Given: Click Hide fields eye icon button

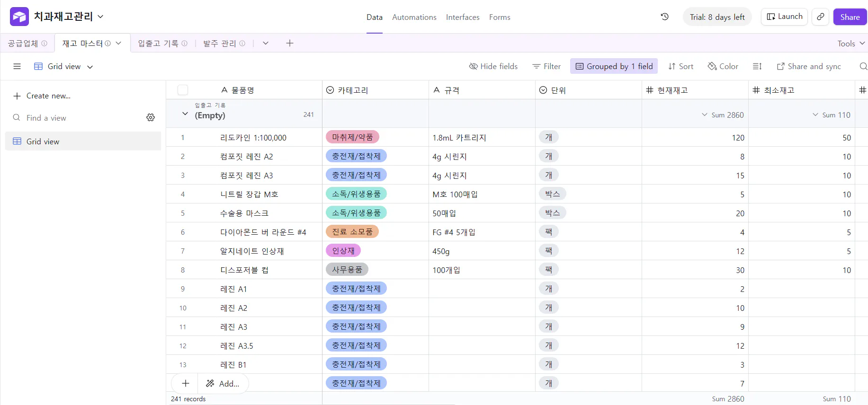Looking at the screenshot, I should point(493,66).
